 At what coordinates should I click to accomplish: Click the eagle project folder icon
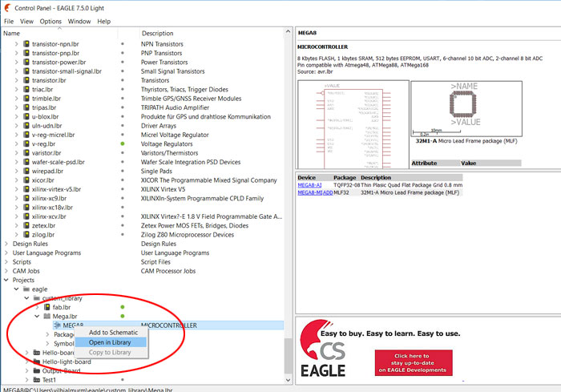coord(26,289)
